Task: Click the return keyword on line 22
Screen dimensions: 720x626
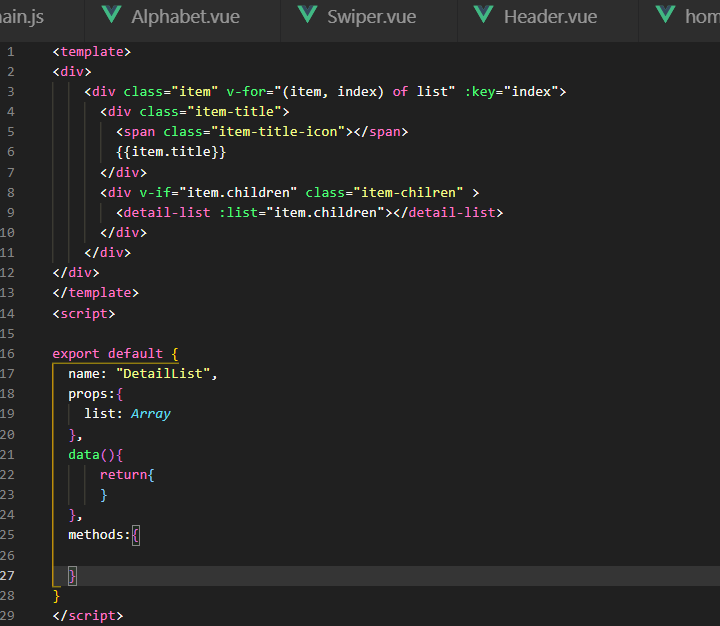Action: pyautogui.click(x=123, y=474)
